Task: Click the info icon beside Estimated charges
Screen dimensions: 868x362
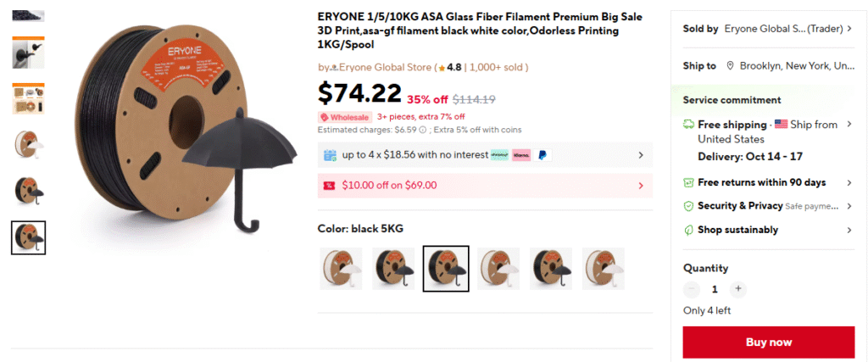Action: coord(424,130)
